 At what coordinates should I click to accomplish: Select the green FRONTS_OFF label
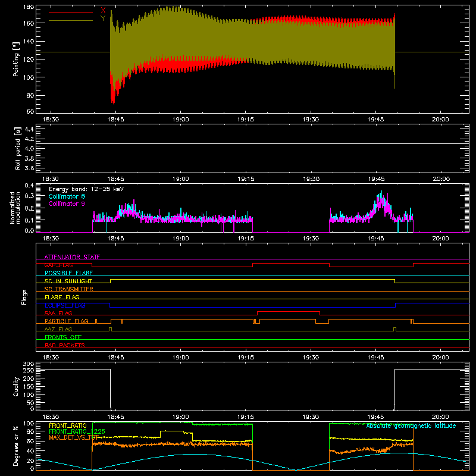63,337
